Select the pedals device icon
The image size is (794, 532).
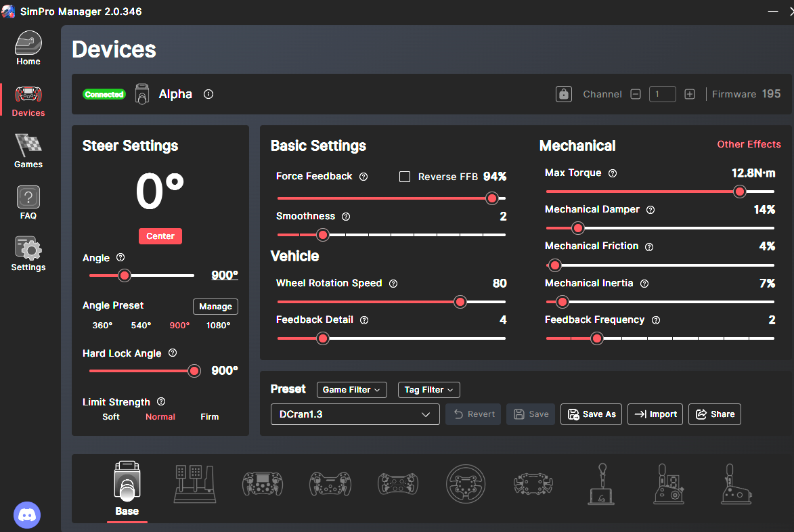tap(195, 485)
